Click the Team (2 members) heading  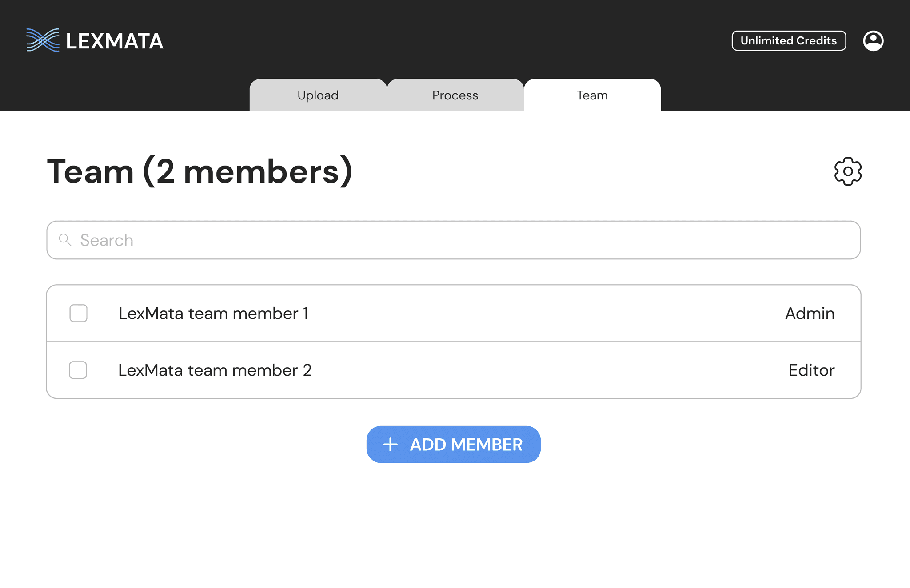[200, 171]
